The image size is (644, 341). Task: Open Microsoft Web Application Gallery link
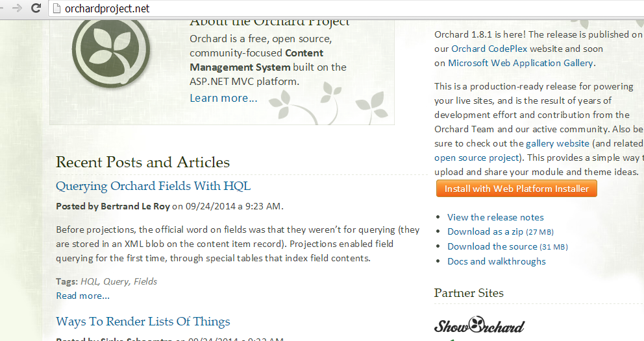[521, 63]
